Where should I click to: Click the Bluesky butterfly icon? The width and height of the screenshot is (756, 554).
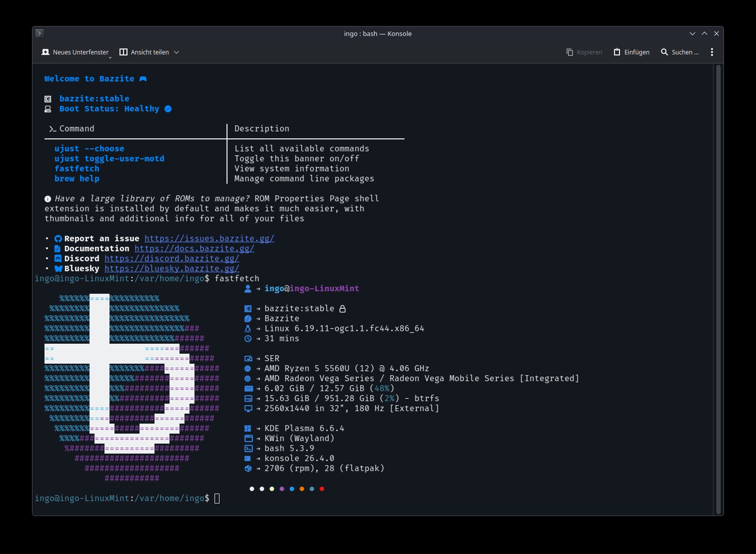(x=58, y=269)
